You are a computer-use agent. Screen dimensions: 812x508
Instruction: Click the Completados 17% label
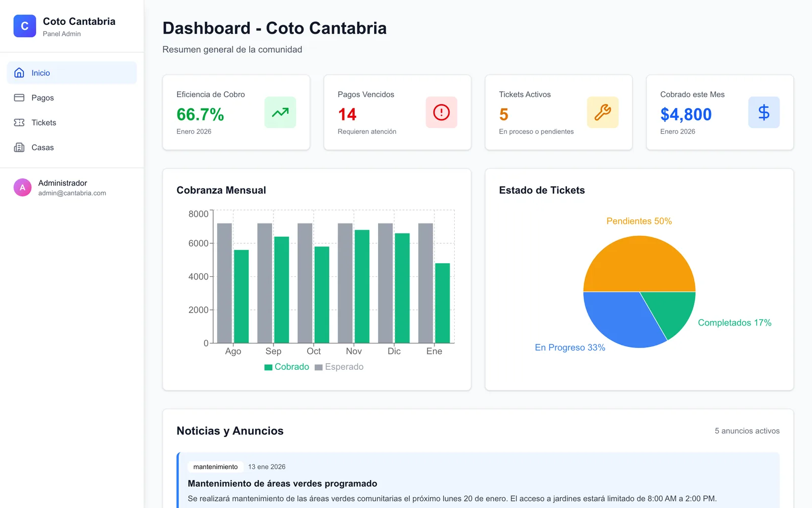tap(735, 323)
